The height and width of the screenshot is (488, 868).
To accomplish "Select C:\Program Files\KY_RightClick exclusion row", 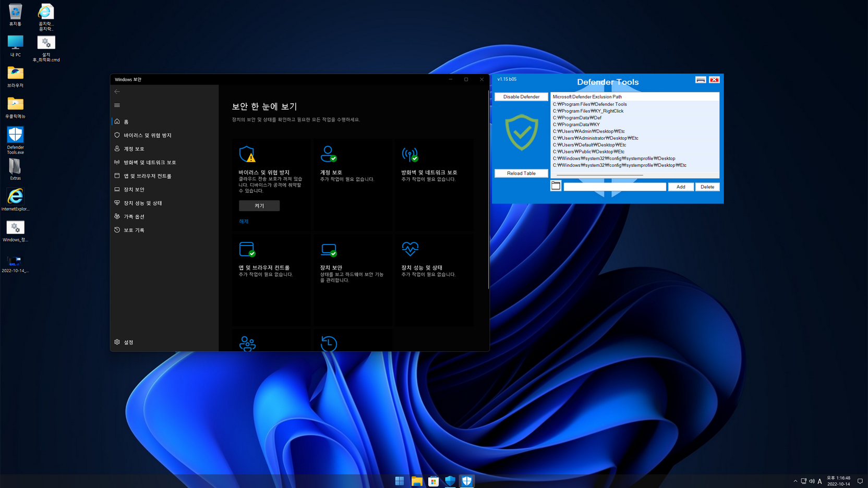I will pyautogui.click(x=635, y=111).
